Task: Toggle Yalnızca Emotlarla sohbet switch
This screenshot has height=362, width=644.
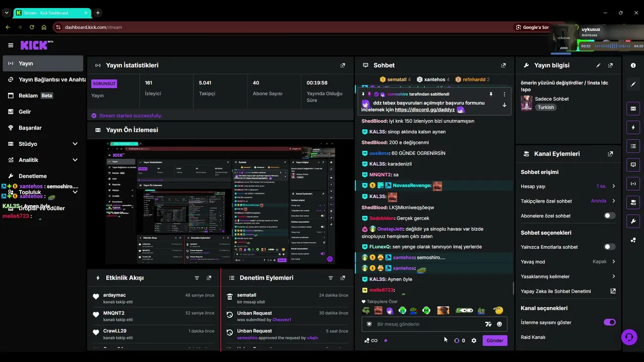Action: [609, 247]
